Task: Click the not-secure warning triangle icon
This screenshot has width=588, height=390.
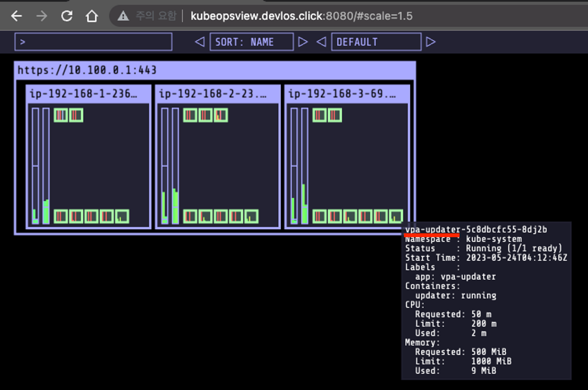Action: pos(123,16)
